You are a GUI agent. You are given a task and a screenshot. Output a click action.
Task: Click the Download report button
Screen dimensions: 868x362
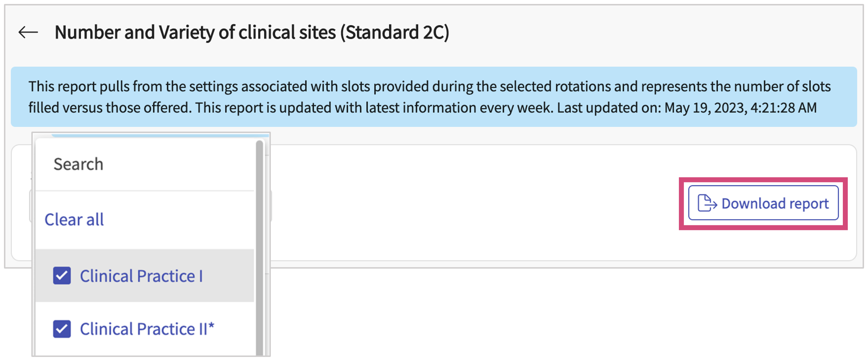[763, 203]
